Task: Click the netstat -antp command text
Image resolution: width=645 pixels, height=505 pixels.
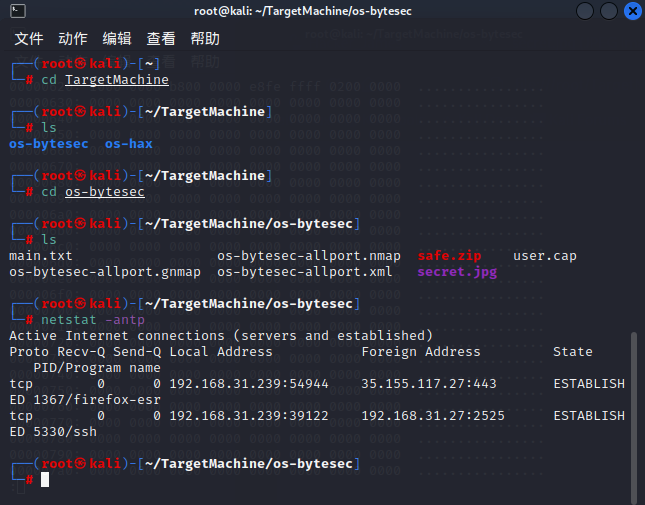Action: pyautogui.click(x=93, y=320)
